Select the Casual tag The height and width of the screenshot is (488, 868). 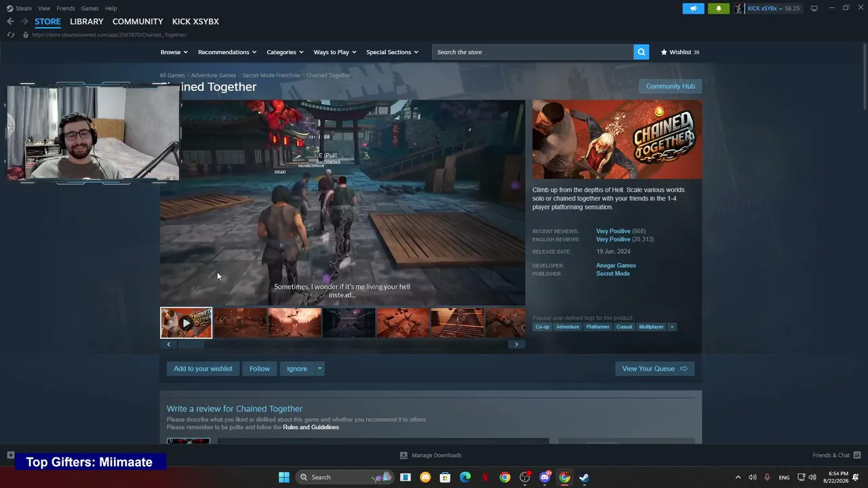click(x=624, y=327)
